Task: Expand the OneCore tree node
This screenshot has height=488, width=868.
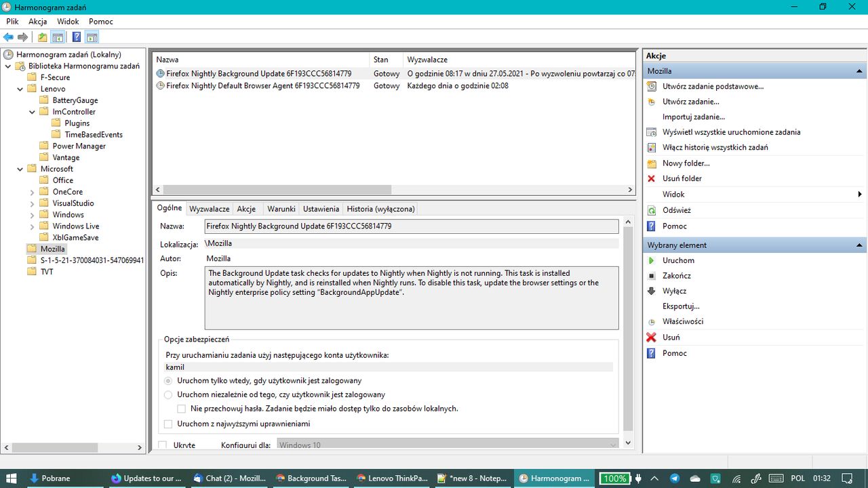Action: (x=33, y=192)
